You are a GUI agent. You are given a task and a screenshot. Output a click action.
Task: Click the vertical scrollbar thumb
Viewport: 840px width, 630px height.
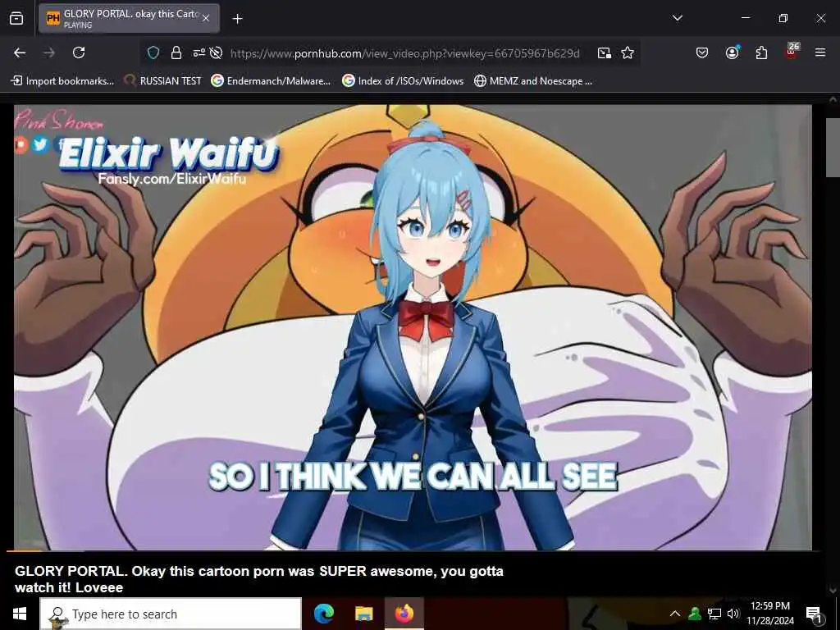click(833, 148)
